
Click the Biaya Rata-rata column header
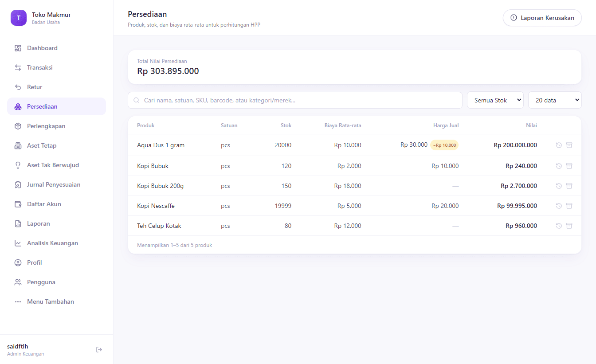pyautogui.click(x=343, y=125)
